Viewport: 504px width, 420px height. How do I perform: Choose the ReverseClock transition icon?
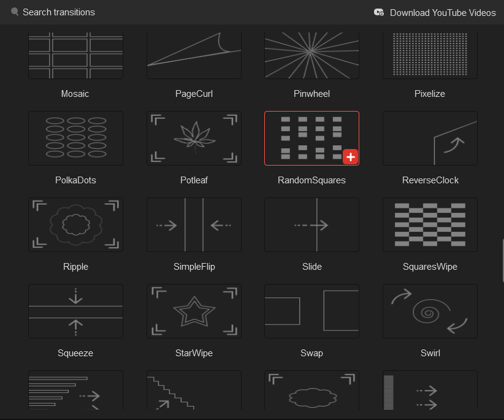coord(430,138)
